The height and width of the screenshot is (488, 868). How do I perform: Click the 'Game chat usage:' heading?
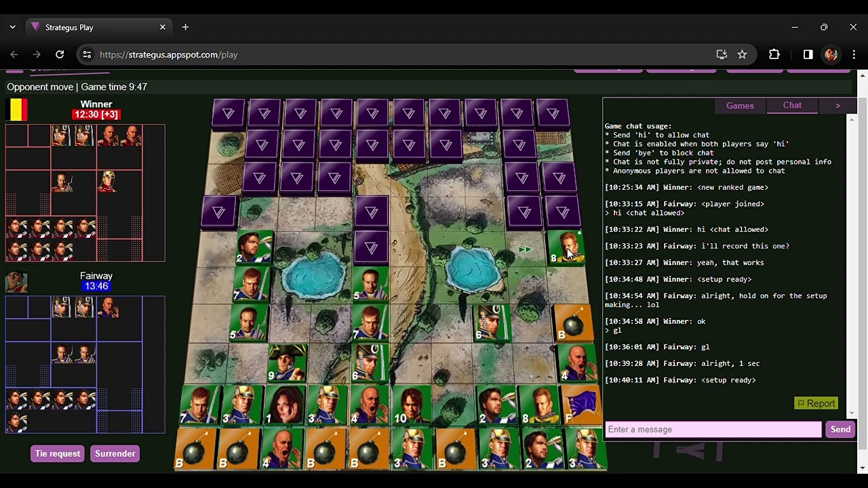click(638, 126)
